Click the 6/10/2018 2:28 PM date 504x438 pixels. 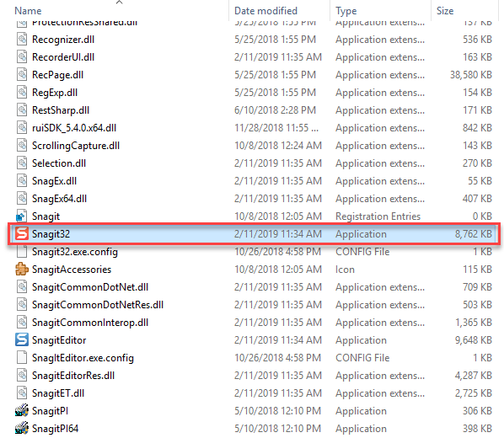[275, 110]
